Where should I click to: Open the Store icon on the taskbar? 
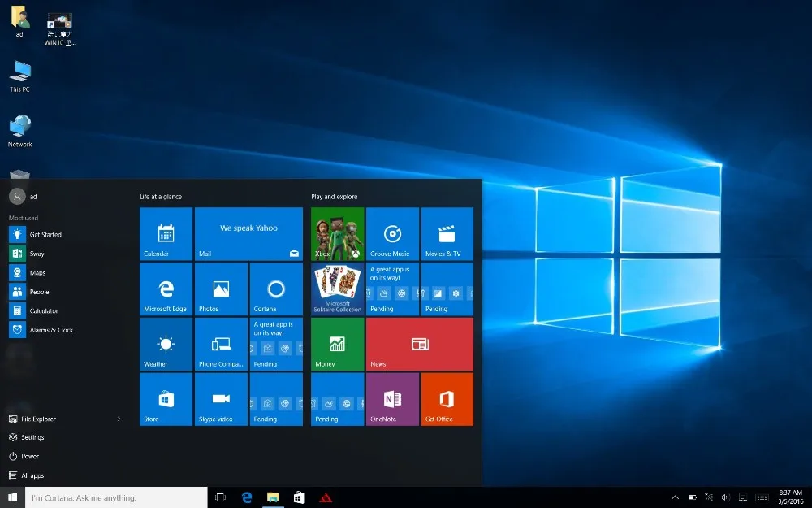coord(300,497)
